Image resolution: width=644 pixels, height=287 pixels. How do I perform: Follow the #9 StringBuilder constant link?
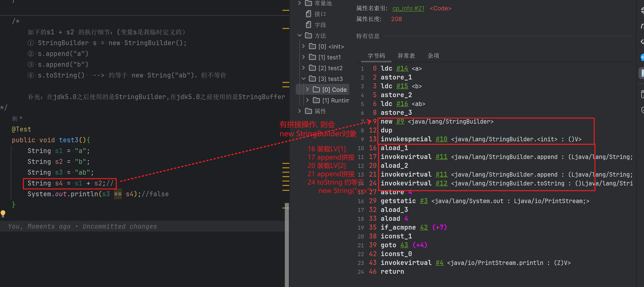(x=400, y=121)
